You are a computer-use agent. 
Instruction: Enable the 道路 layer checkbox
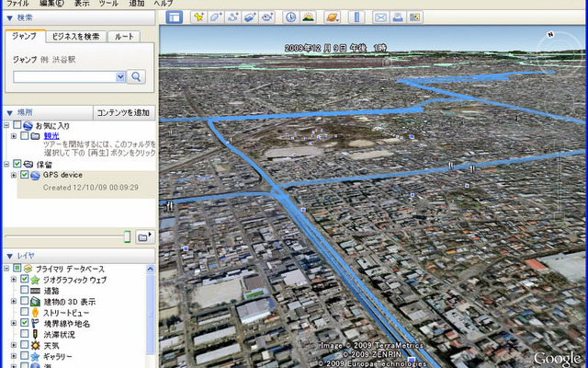(x=25, y=290)
